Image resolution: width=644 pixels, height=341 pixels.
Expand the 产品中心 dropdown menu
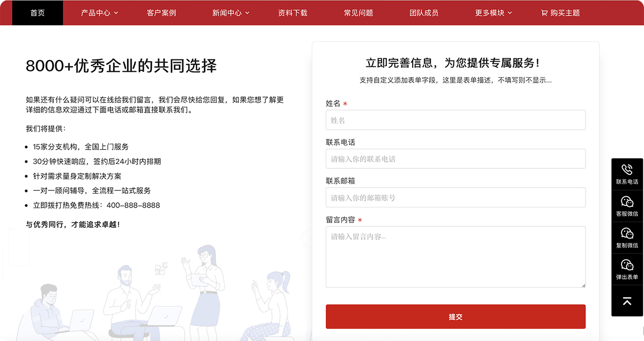[100, 13]
